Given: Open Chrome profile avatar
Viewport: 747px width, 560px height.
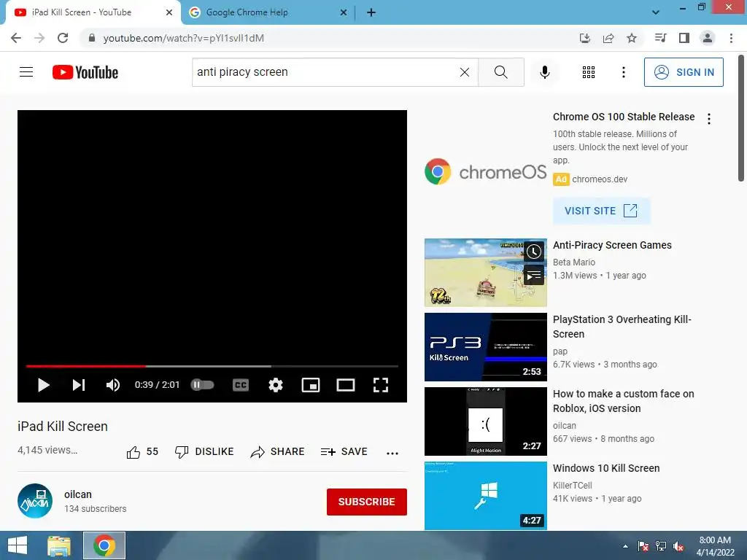Looking at the screenshot, I should (x=708, y=38).
